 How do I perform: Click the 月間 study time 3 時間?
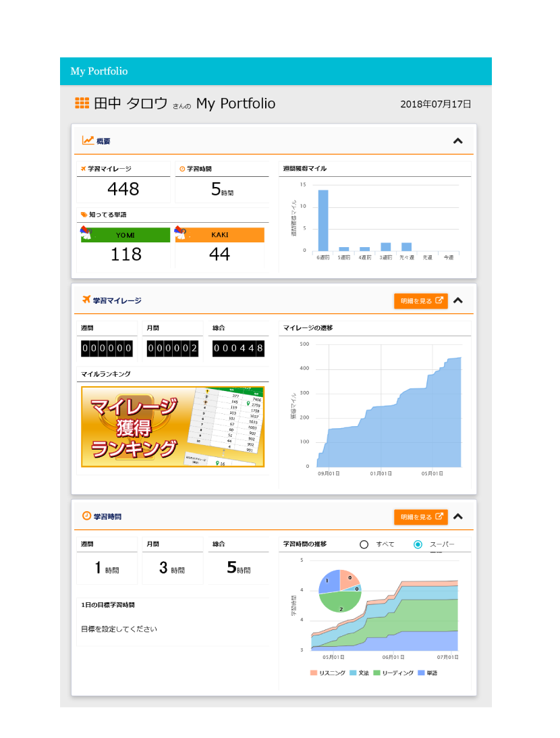click(172, 568)
